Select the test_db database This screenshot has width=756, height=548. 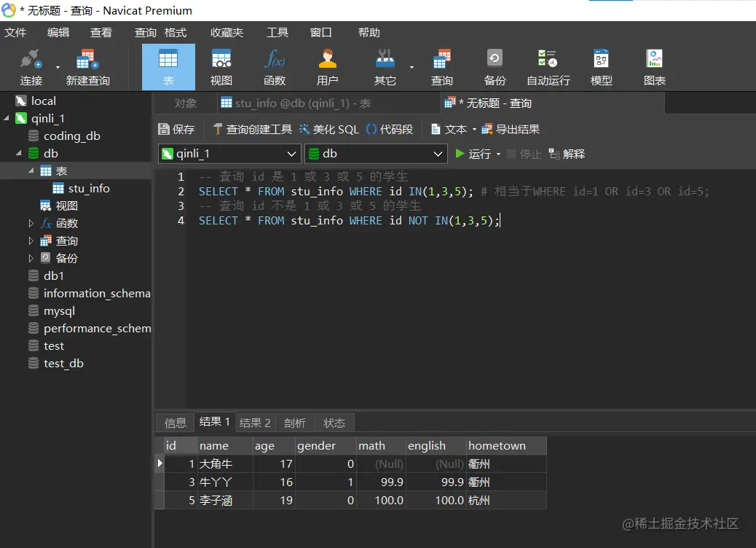coord(63,363)
